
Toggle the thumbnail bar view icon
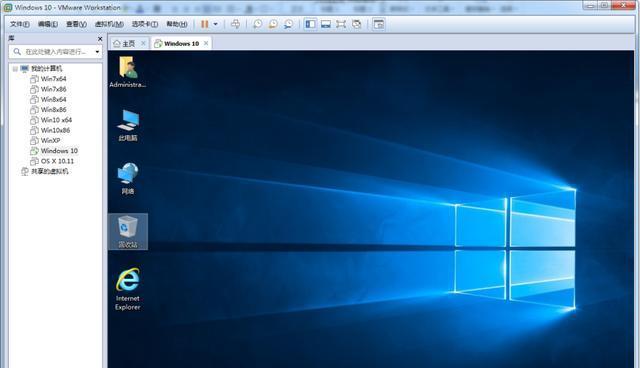[x=326, y=24]
